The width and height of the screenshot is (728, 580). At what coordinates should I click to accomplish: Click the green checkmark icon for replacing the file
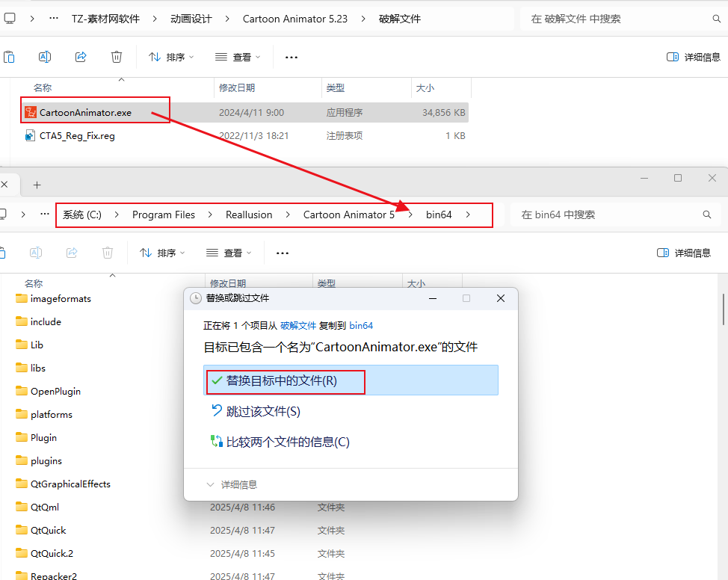click(x=216, y=380)
